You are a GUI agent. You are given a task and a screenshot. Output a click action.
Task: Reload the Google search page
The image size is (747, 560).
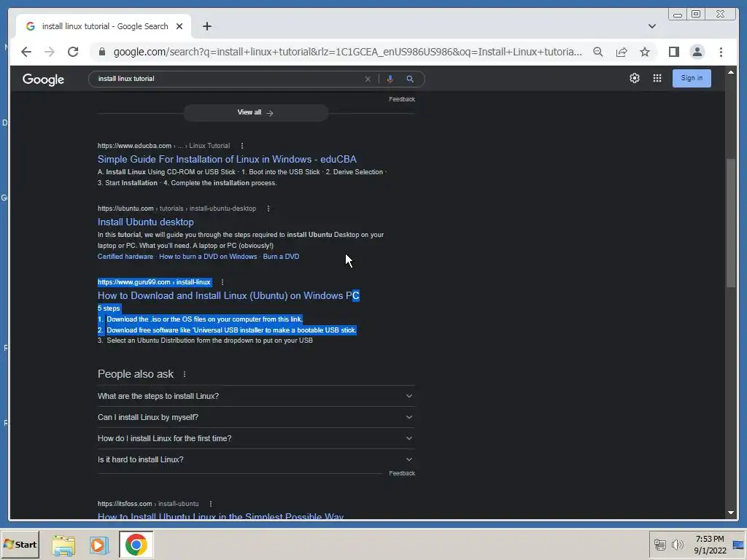pos(73,52)
